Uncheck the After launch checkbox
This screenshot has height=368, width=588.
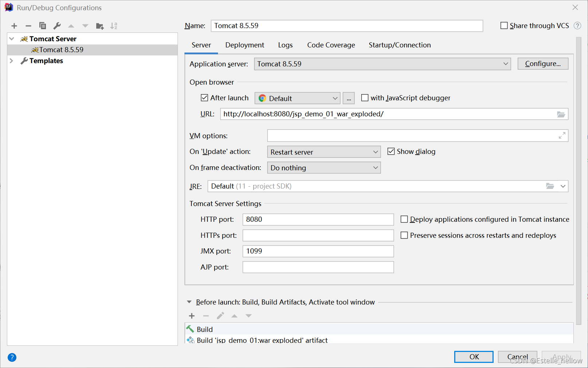(x=205, y=98)
